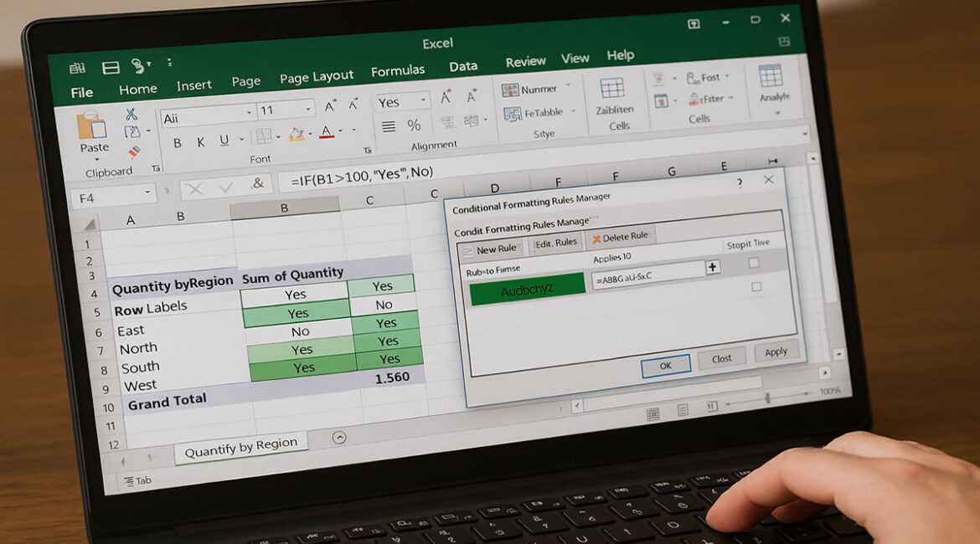Screen dimensions: 980x544
Task: Apply bold with the B icon
Action: [178, 142]
